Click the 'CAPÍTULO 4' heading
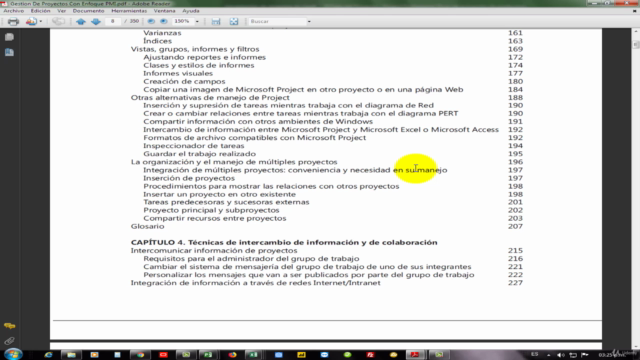The image size is (640, 360). click(x=284, y=242)
